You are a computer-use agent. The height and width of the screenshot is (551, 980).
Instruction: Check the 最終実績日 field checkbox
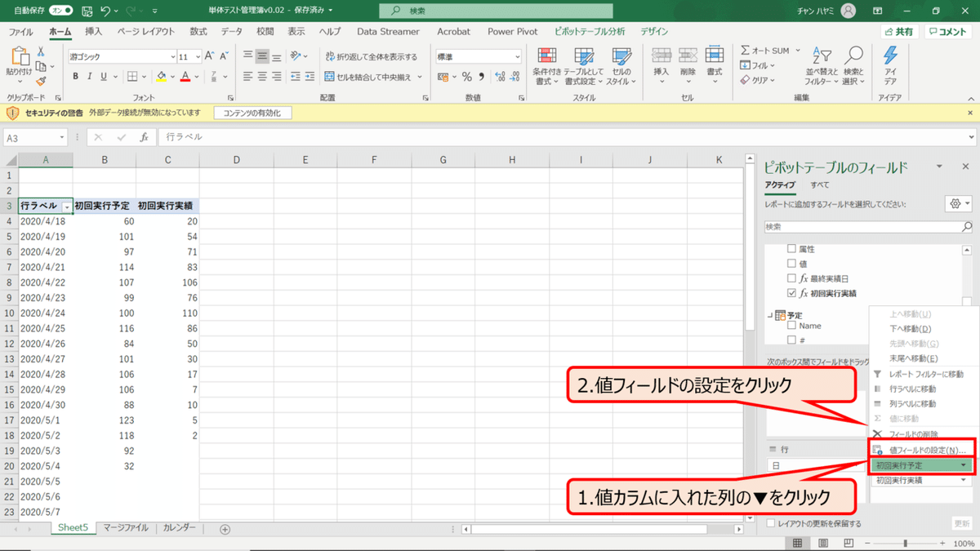click(791, 278)
